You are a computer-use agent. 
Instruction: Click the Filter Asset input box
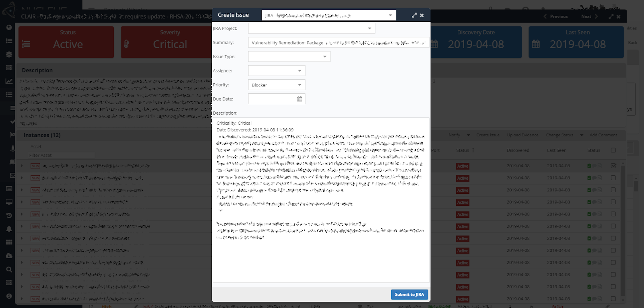61,155
